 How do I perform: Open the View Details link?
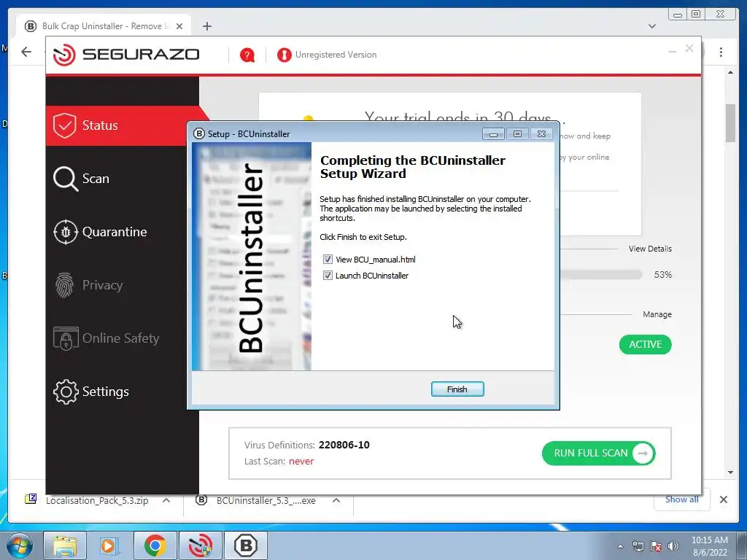click(x=650, y=249)
